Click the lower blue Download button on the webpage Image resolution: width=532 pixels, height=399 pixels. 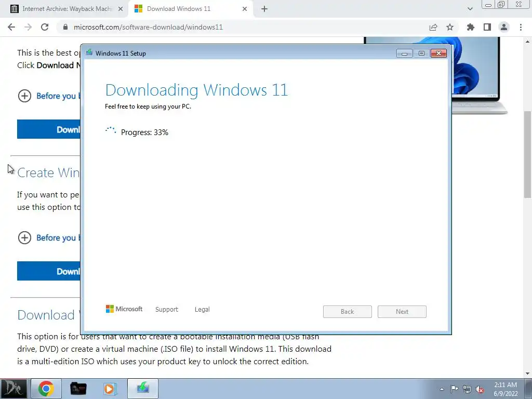pos(49,271)
